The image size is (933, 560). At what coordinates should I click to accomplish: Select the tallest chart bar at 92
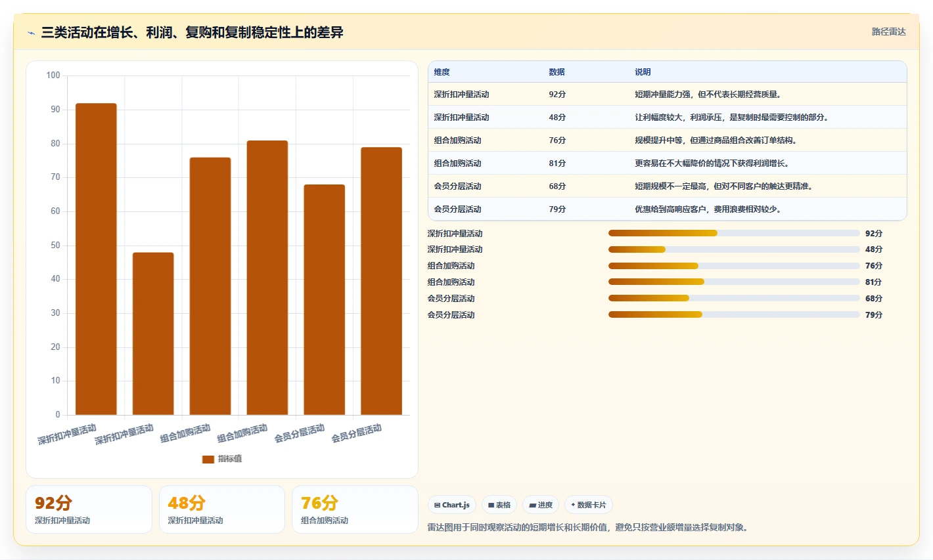point(96,259)
